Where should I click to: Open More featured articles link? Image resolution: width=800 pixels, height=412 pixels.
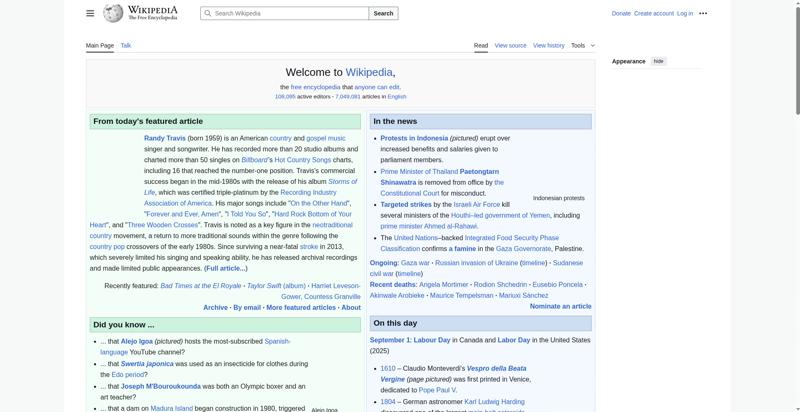click(x=301, y=307)
